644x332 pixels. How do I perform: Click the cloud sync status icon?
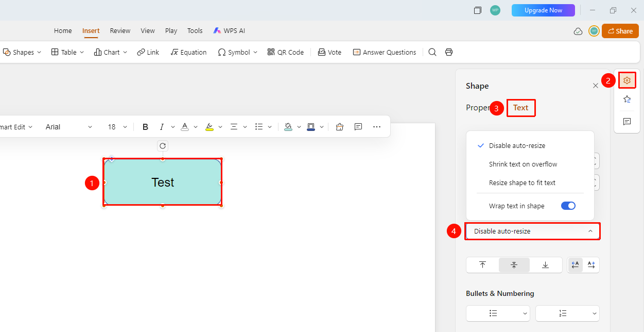[578, 31]
